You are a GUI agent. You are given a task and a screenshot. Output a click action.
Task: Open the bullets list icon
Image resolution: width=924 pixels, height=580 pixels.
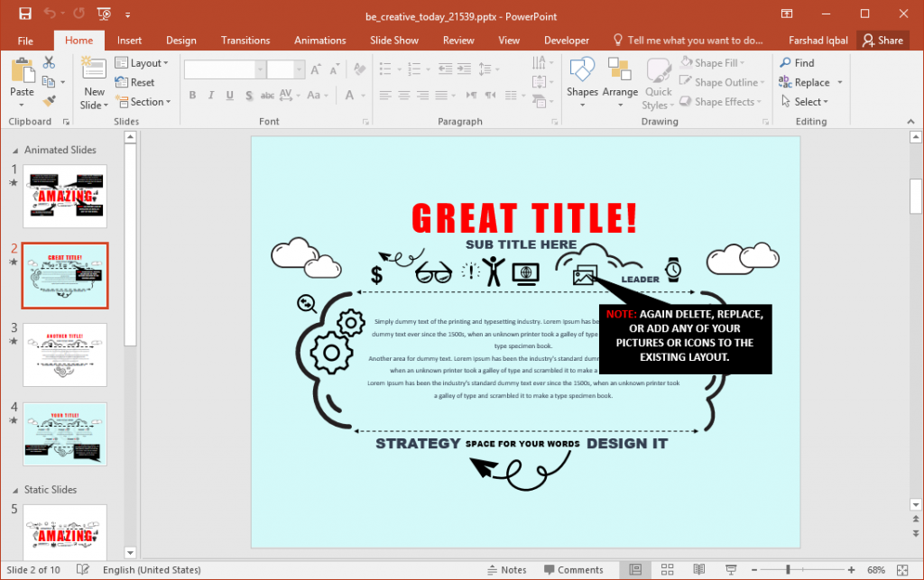[383, 68]
